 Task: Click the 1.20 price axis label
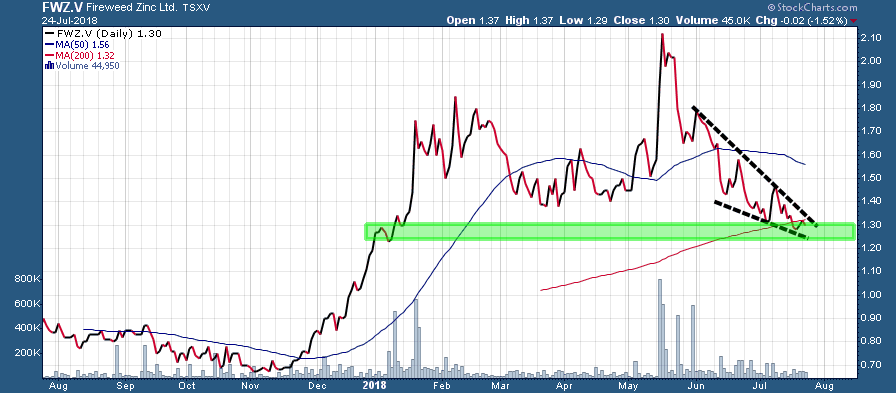click(x=871, y=248)
